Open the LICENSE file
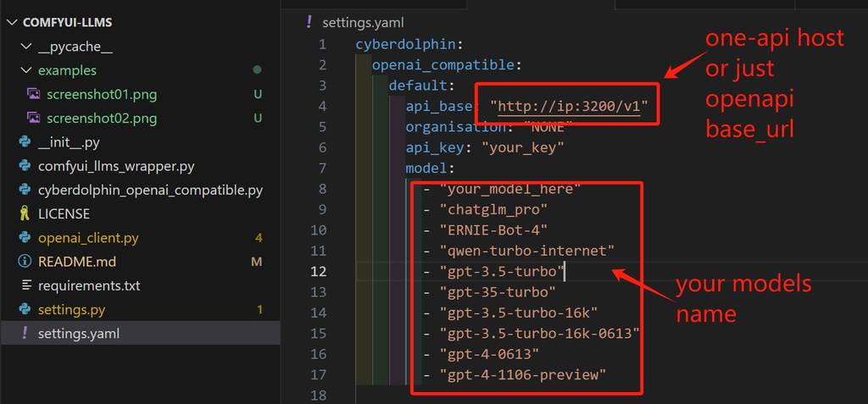 64,213
